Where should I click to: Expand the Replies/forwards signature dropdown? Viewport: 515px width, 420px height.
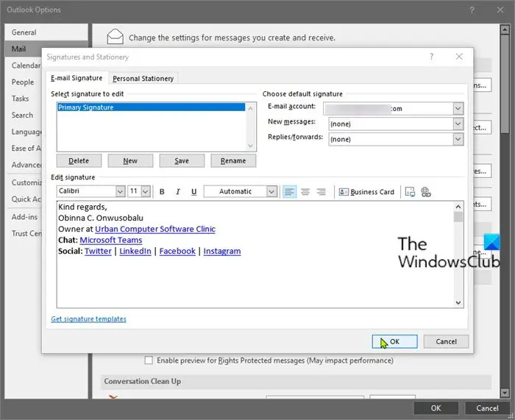(x=458, y=139)
